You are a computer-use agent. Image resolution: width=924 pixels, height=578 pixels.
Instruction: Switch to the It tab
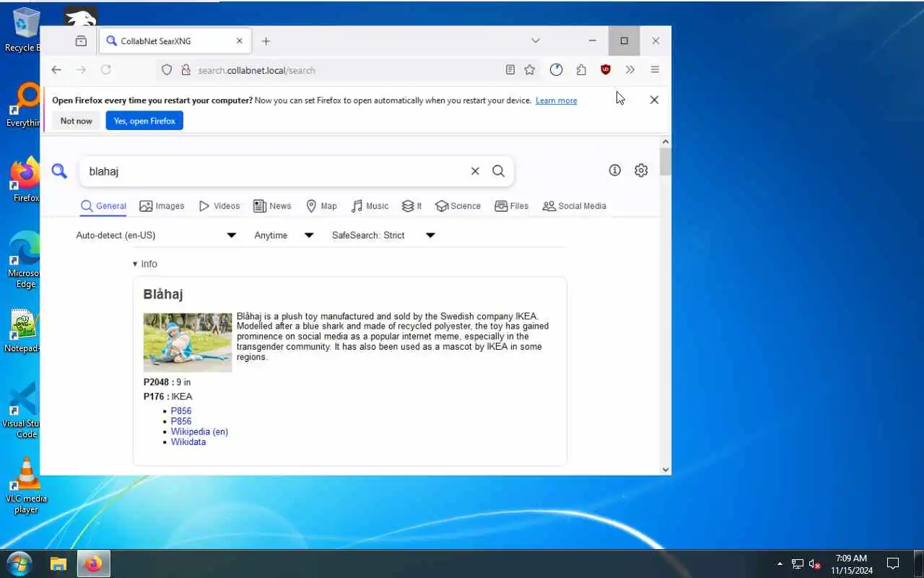pyautogui.click(x=412, y=206)
